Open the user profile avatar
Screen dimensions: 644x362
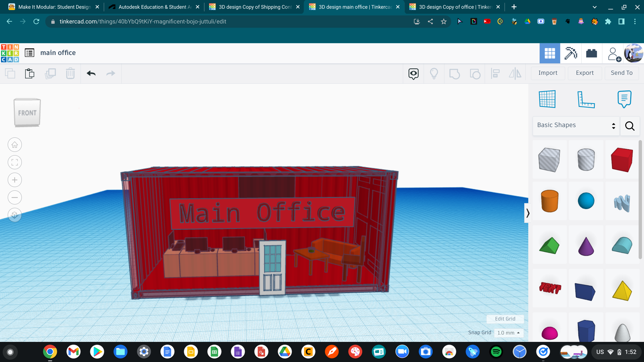634,53
